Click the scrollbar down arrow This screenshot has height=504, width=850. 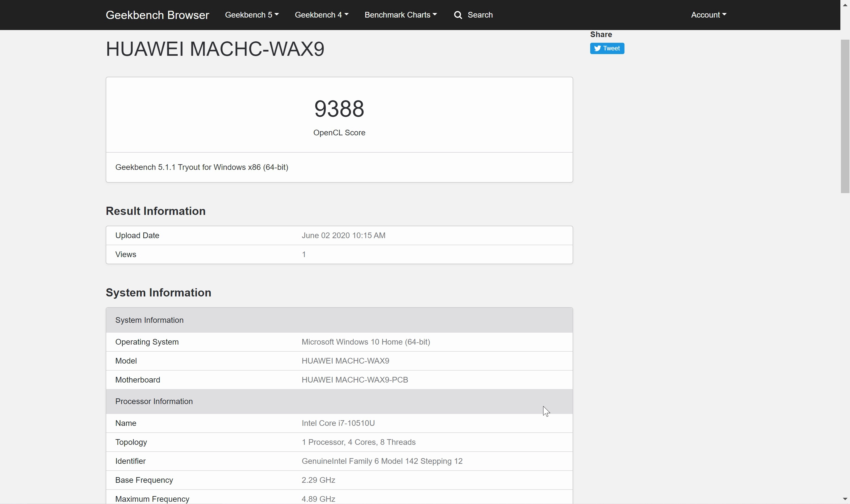click(x=845, y=499)
